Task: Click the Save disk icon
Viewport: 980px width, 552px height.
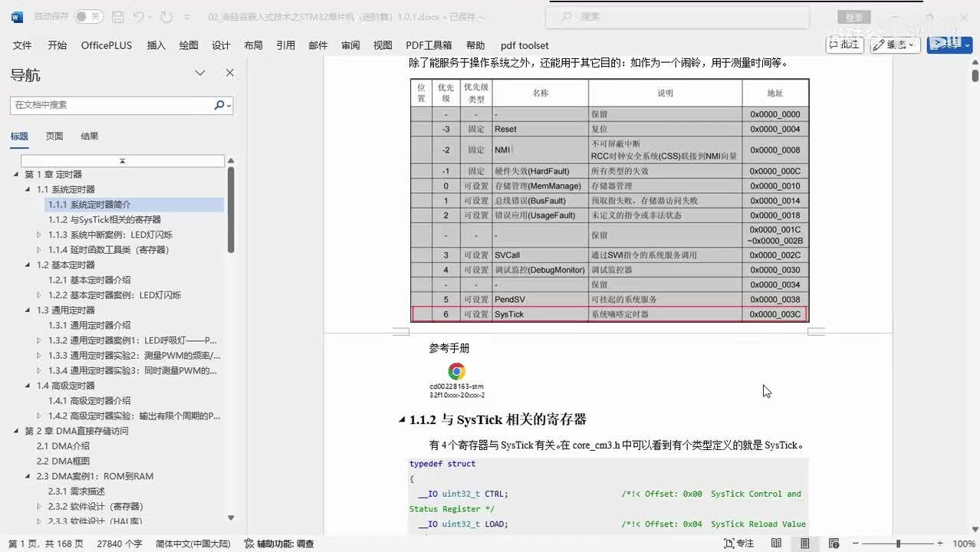Action: (117, 16)
